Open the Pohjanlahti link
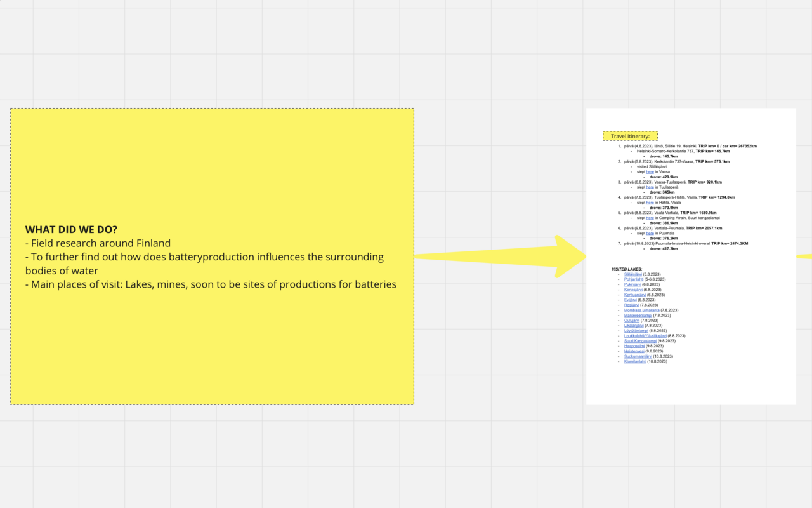Viewport: 812px width, 508px height. pos(634,279)
